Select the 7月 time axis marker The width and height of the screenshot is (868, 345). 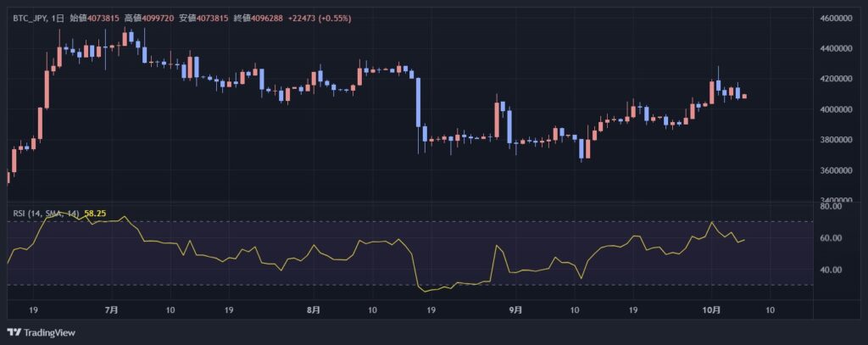pos(111,310)
